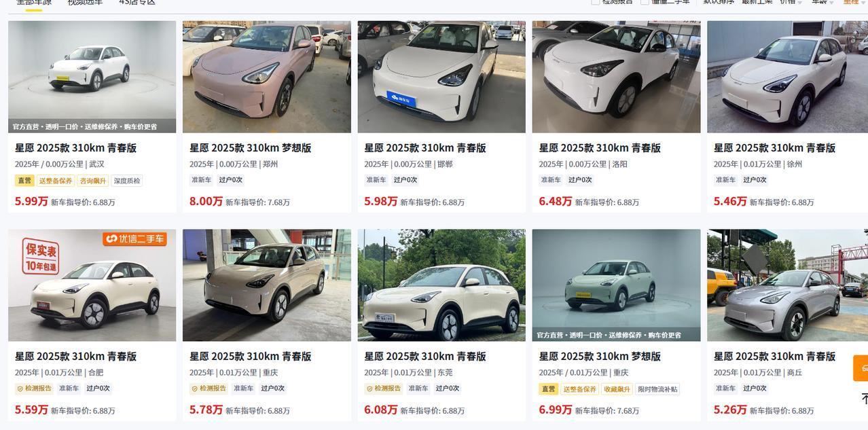Expand the 里程 sort dropdown
Image resolution: width=868 pixels, height=430 pixels.
[863, 2]
